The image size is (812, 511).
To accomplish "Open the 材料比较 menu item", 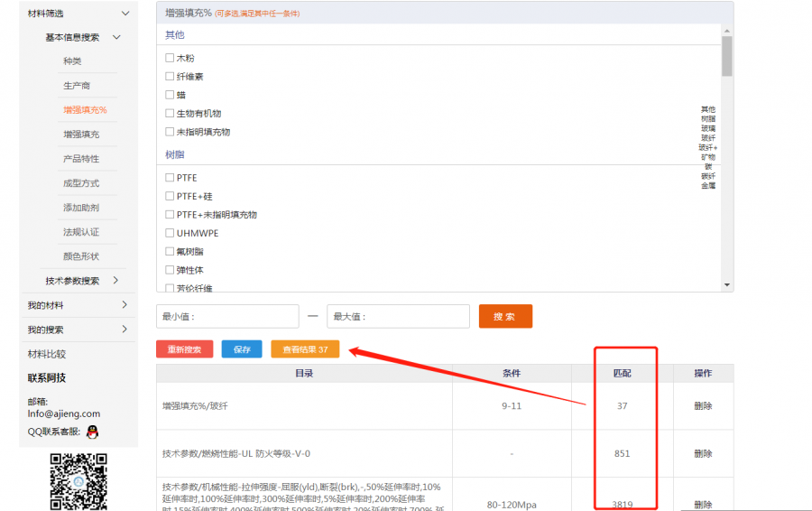I will [x=47, y=354].
